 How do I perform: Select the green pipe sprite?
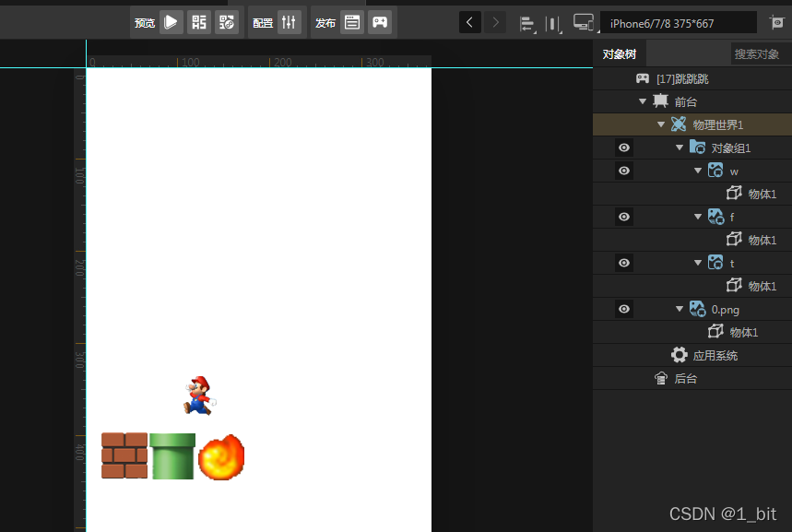pos(172,455)
